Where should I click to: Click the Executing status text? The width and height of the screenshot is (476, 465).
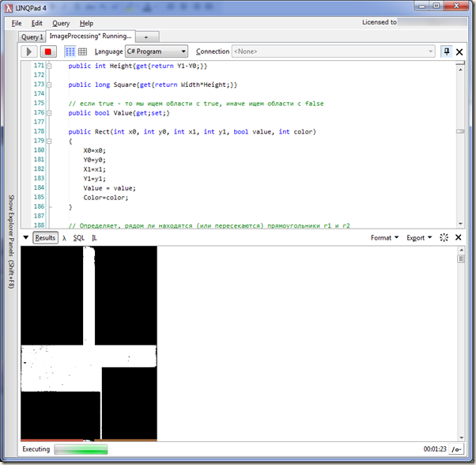[36, 449]
